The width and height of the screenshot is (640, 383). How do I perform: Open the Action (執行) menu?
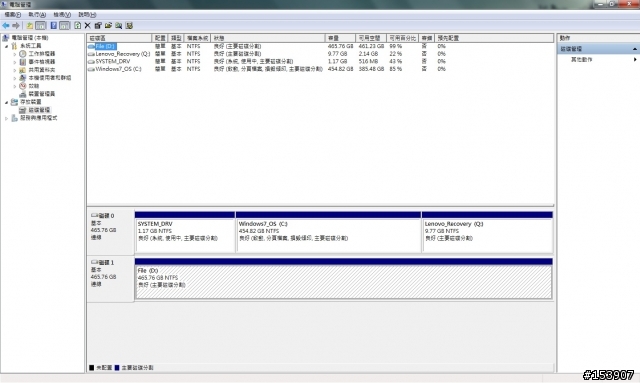37,15
